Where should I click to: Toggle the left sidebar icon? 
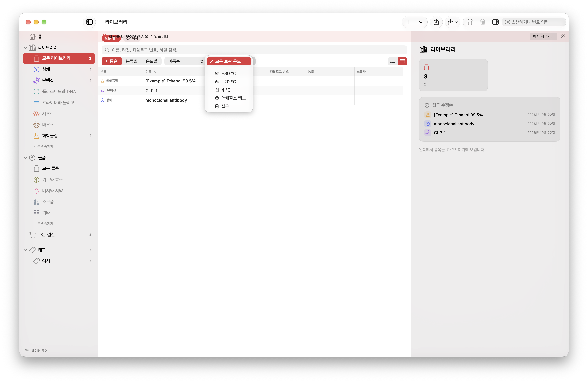point(89,22)
